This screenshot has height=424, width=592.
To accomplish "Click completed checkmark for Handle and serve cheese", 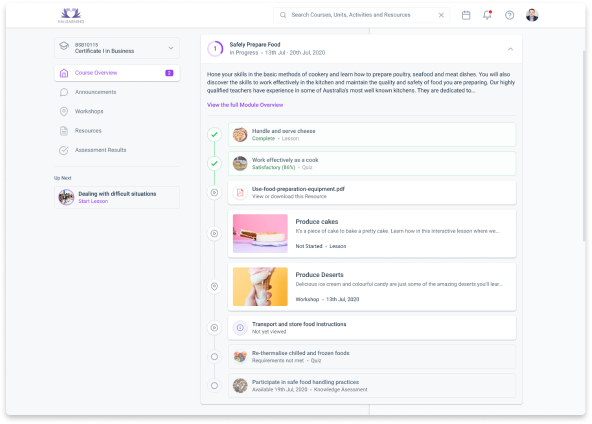I will tap(214, 134).
